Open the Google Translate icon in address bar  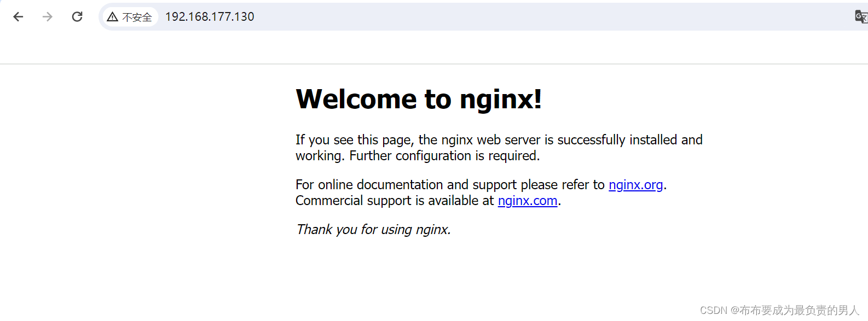861,16
